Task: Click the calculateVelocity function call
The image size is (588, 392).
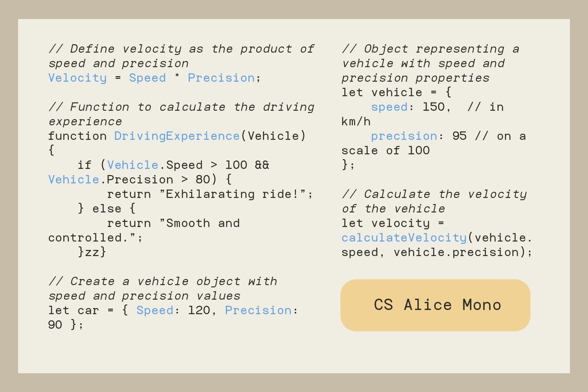Action: 404,238
